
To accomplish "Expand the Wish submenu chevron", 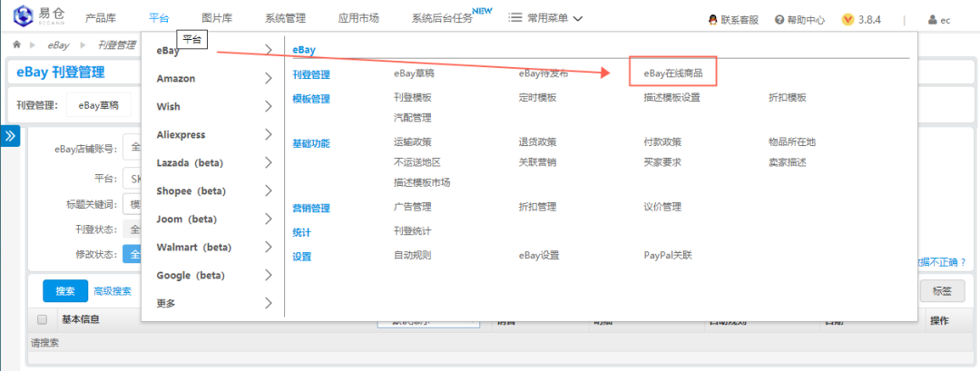I will click(268, 107).
